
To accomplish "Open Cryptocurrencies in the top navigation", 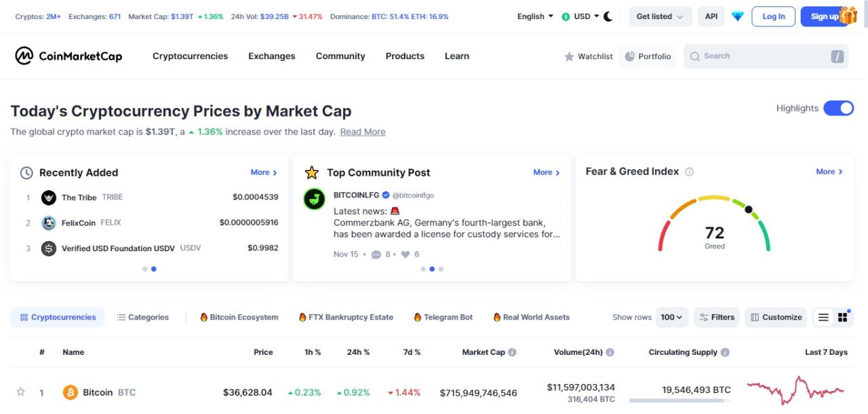I will [x=191, y=56].
